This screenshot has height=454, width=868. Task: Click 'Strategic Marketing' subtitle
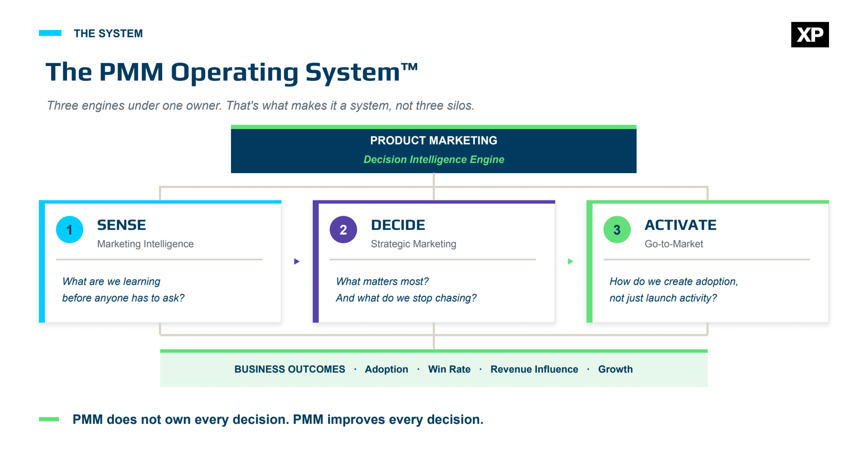click(x=414, y=244)
